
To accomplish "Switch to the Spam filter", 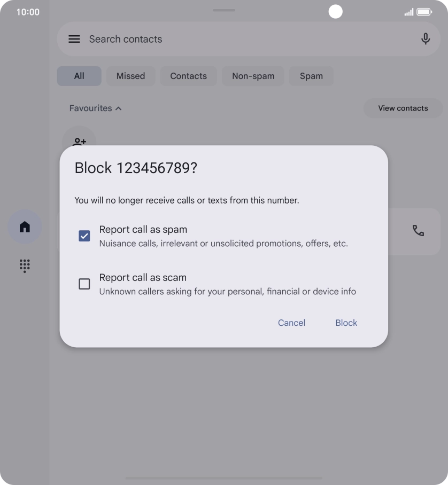I will (x=311, y=76).
